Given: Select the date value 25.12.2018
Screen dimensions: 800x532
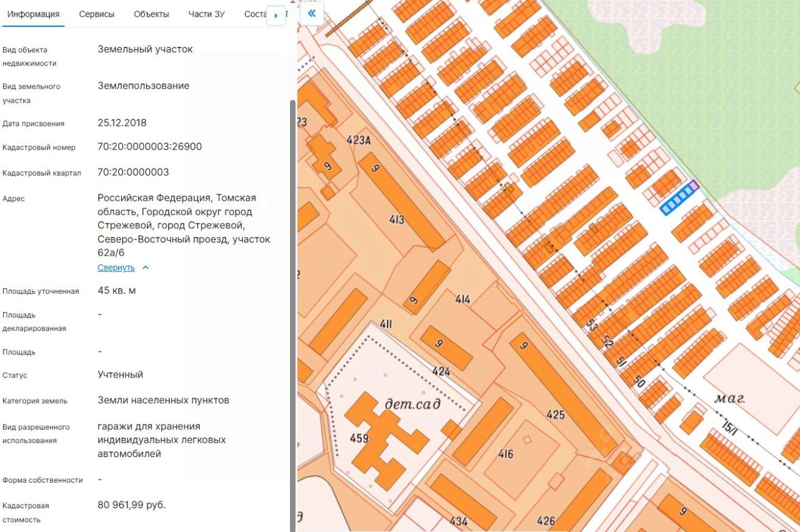Looking at the screenshot, I should pos(122,123).
